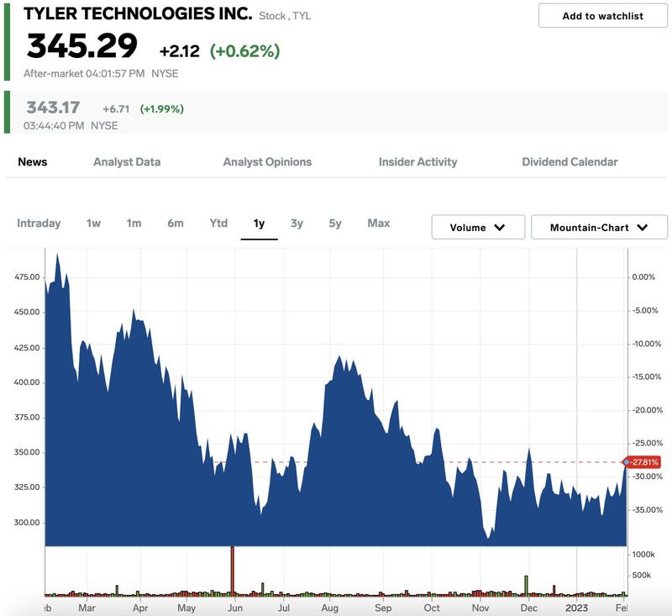
Task: Click the 0.00% percentage axis label
Action: pos(643,277)
